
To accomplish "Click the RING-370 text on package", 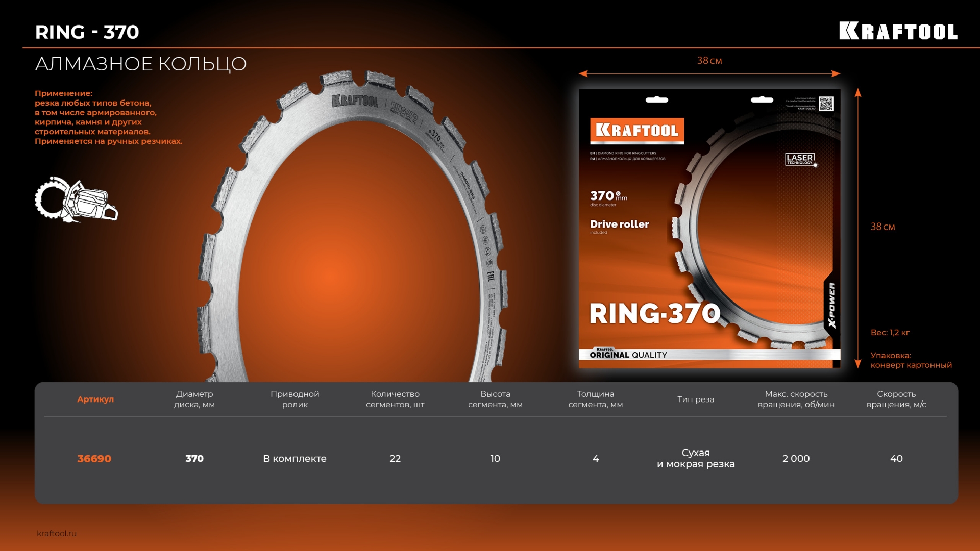I will point(655,313).
